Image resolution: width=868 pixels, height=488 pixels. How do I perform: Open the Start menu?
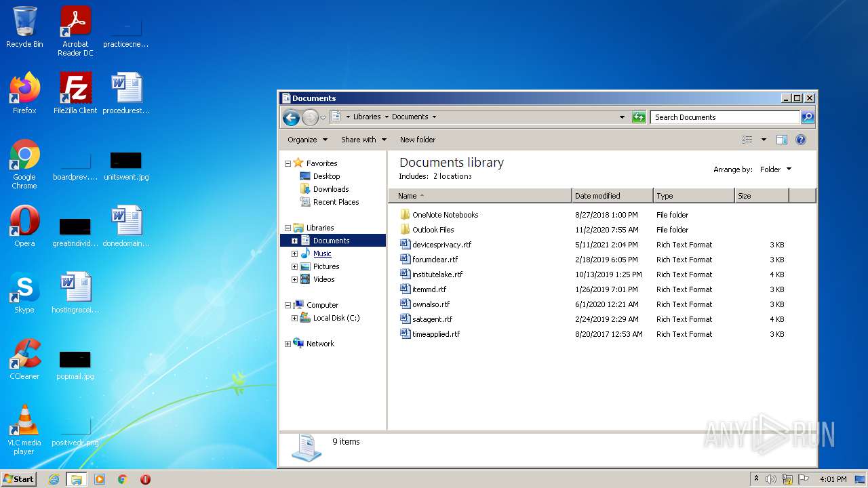click(x=18, y=479)
